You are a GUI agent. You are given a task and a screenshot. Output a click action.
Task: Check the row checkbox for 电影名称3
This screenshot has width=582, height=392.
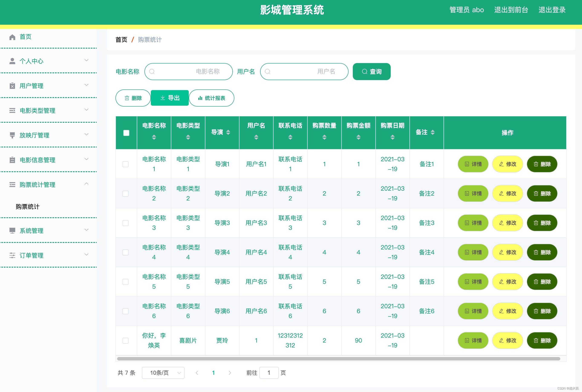click(x=125, y=223)
